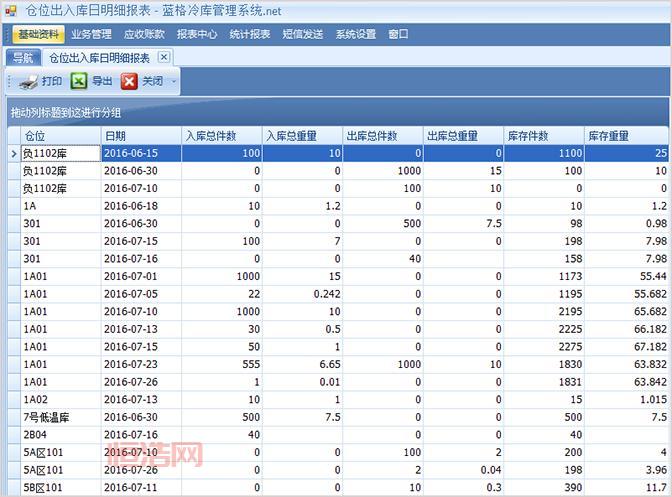Open the 报表中心 menu
This screenshot has height=497, width=672.
coord(197,34)
